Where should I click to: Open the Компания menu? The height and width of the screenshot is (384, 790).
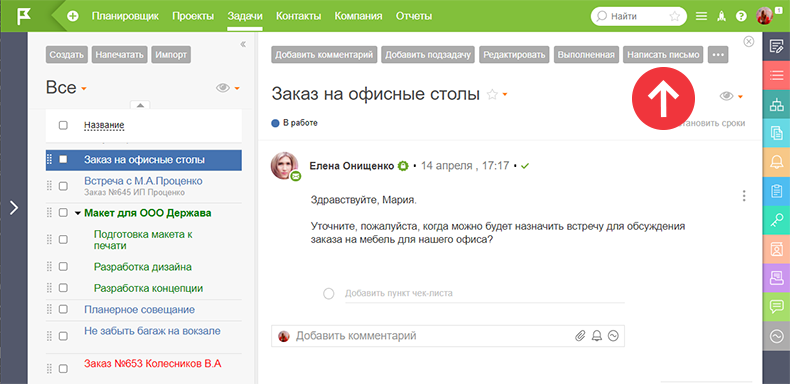pos(358,16)
